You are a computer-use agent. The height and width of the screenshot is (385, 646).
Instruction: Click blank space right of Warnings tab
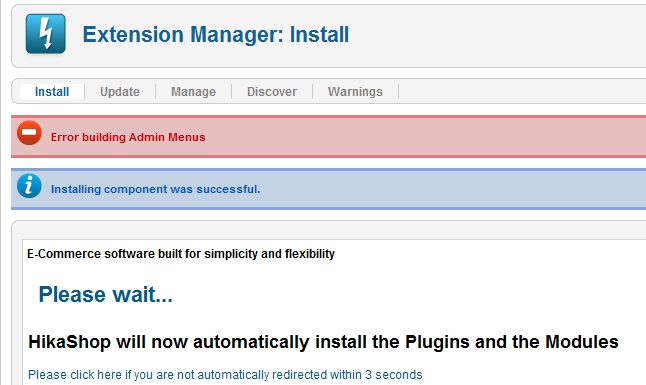coord(519,92)
